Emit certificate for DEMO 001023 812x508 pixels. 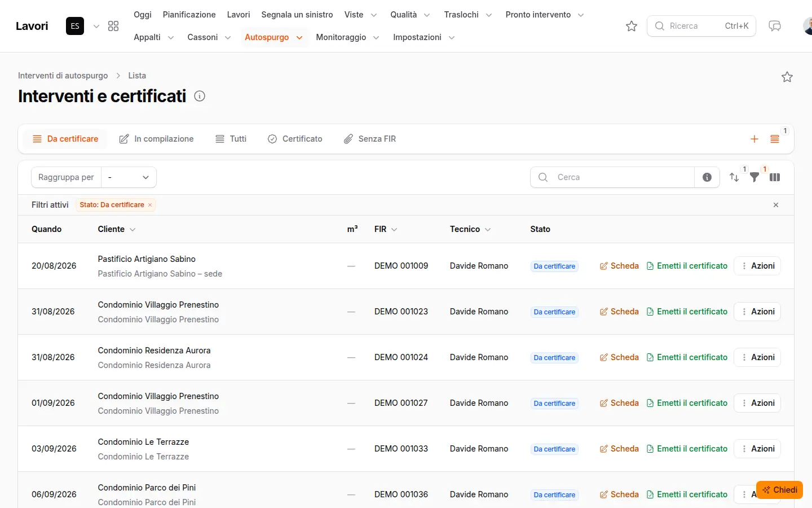pos(687,312)
